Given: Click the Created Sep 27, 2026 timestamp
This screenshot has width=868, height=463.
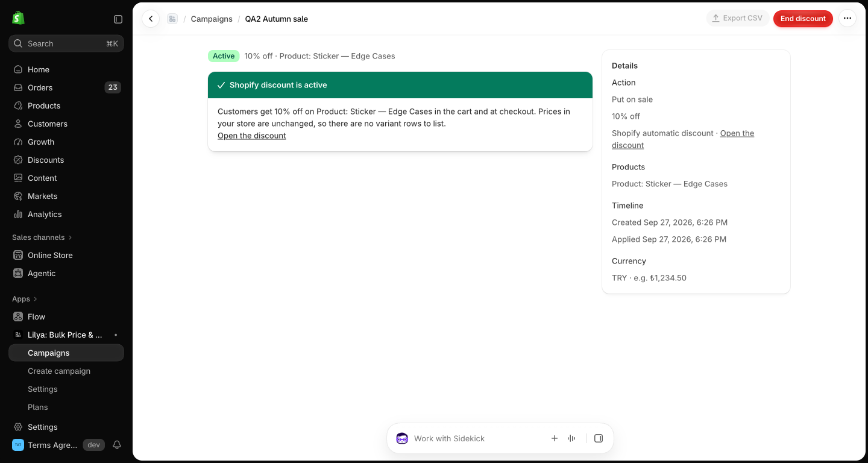Looking at the screenshot, I should (x=670, y=222).
